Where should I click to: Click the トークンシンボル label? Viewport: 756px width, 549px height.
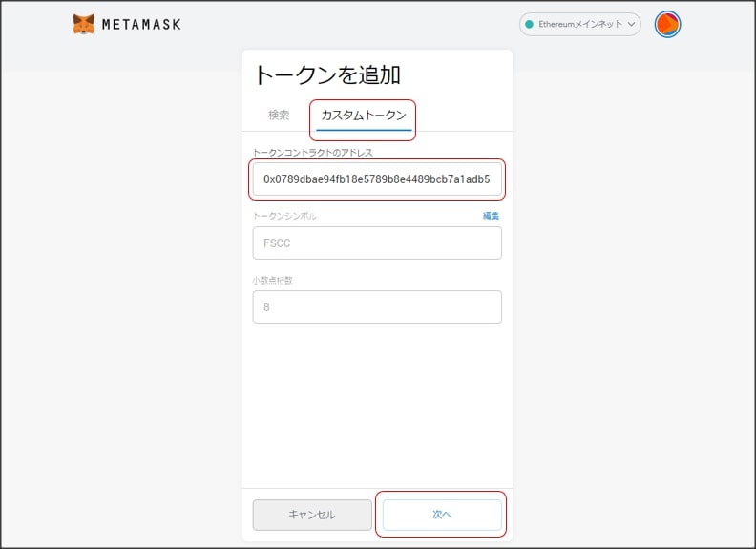(284, 216)
